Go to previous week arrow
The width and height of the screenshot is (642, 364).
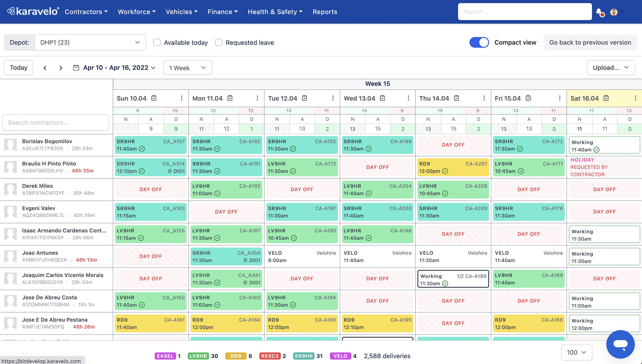45,68
